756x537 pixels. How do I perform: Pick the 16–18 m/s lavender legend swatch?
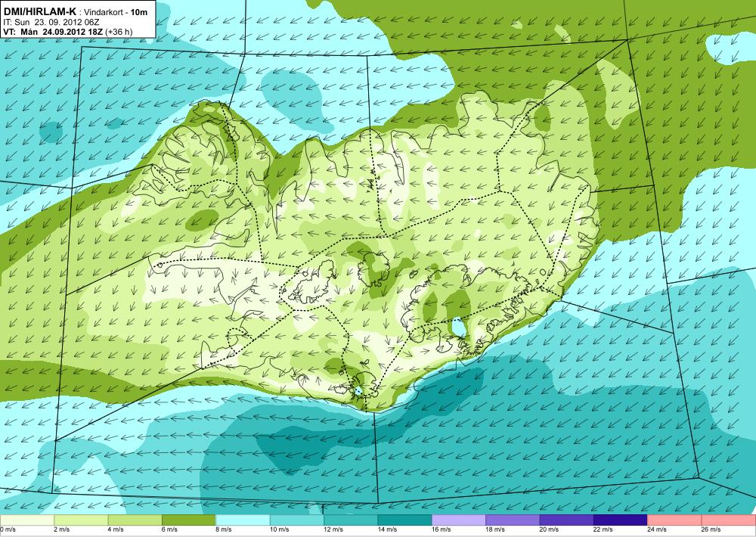[x=459, y=520]
